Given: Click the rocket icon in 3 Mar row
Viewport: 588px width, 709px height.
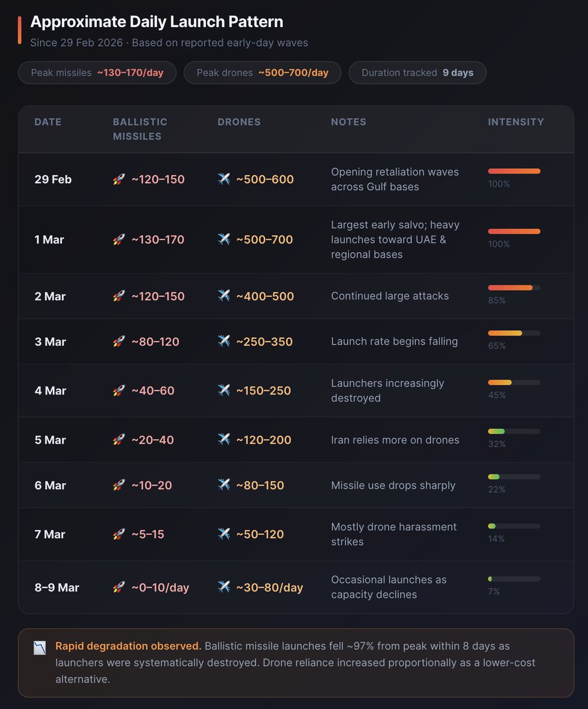Looking at the screenshot, I should coord(119,342).
